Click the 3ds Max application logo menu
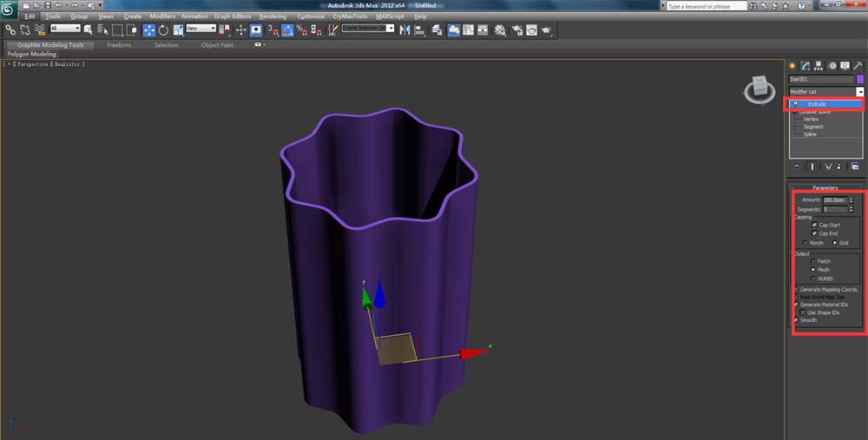 pyautogui.click(x=9, y=10)
